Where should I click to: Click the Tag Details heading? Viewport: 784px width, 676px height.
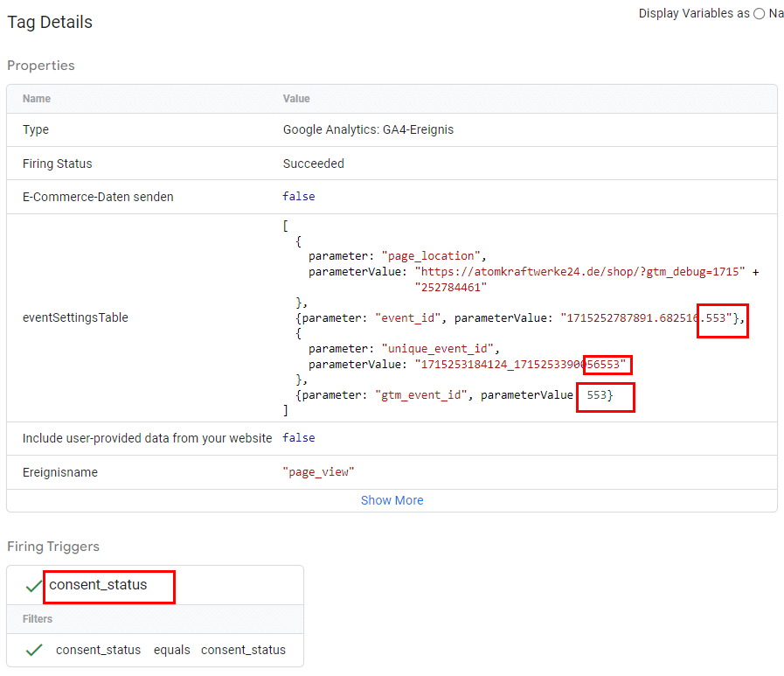[x=50, y=23]
